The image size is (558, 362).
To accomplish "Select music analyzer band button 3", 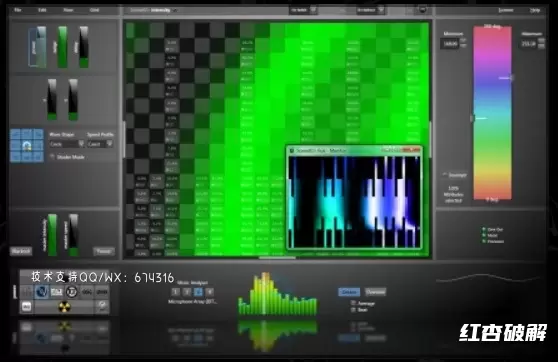I will pyautogui.click(x=199, y=292).
